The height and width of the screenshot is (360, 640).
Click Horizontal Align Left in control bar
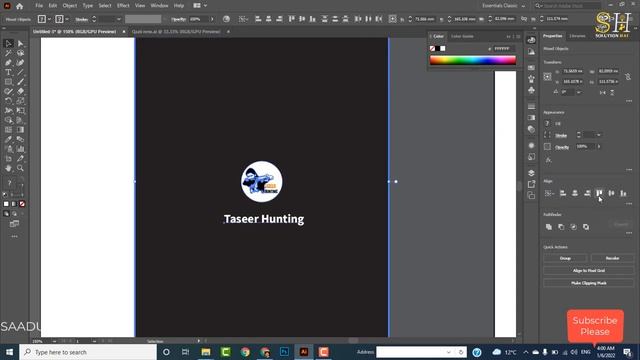click(258, 19)
